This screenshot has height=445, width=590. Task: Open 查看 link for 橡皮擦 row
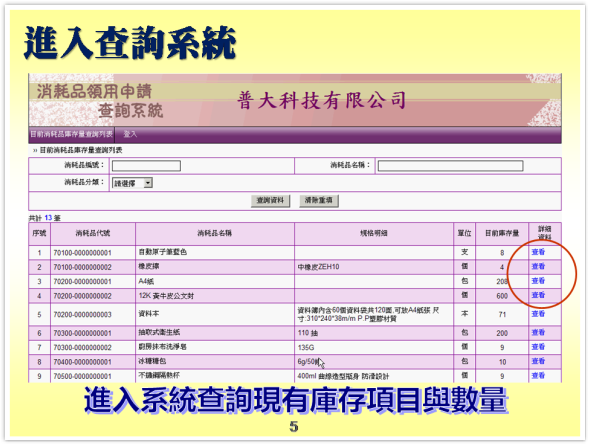[538, 266]
